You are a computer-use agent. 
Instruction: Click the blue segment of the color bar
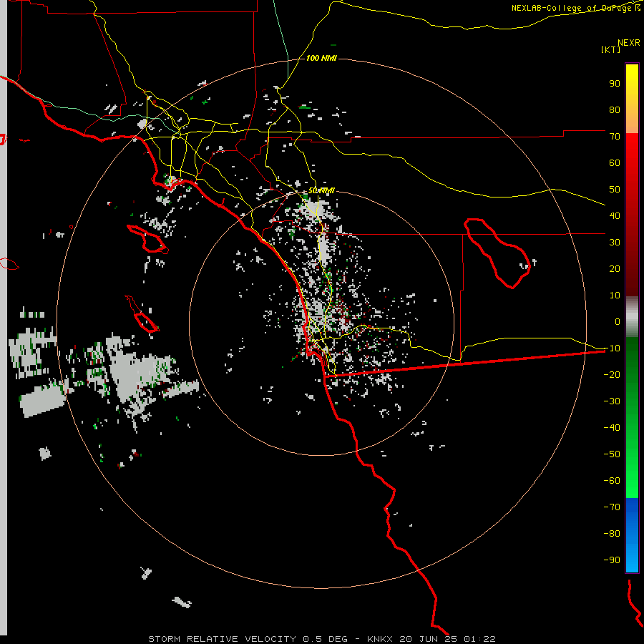point(632,535)
